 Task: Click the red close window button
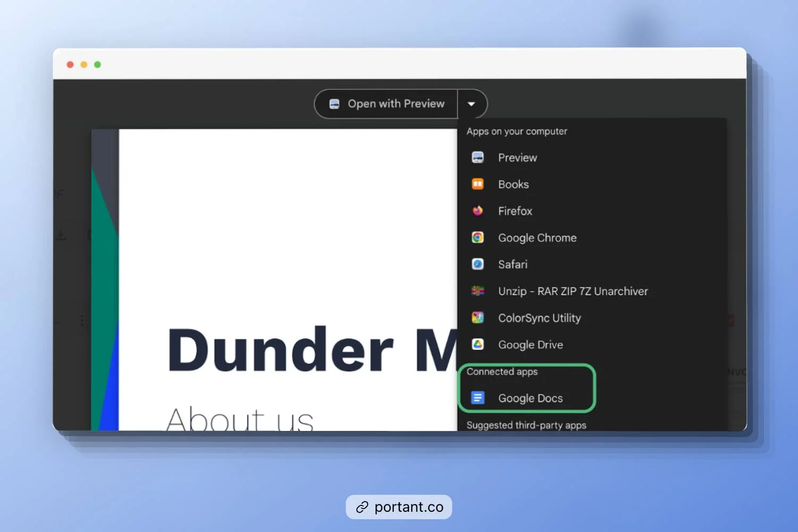pyautogui.click(x=70, y=64)
